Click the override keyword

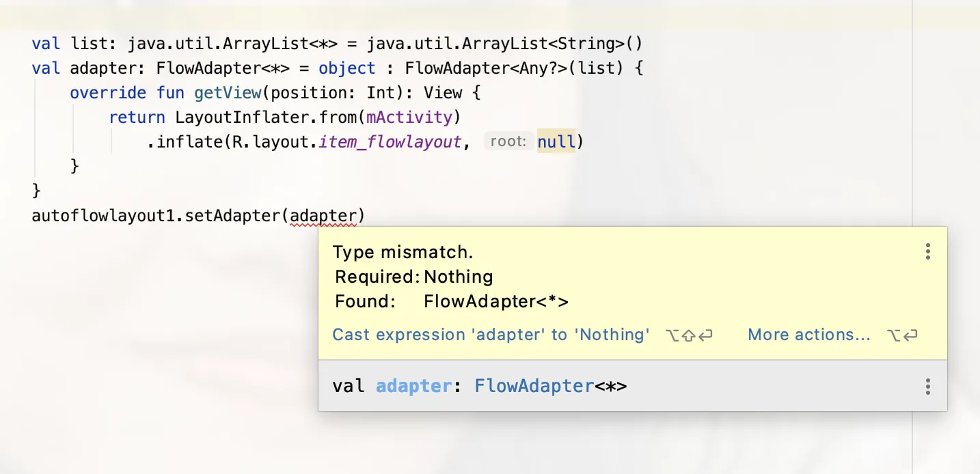(108, 93)
